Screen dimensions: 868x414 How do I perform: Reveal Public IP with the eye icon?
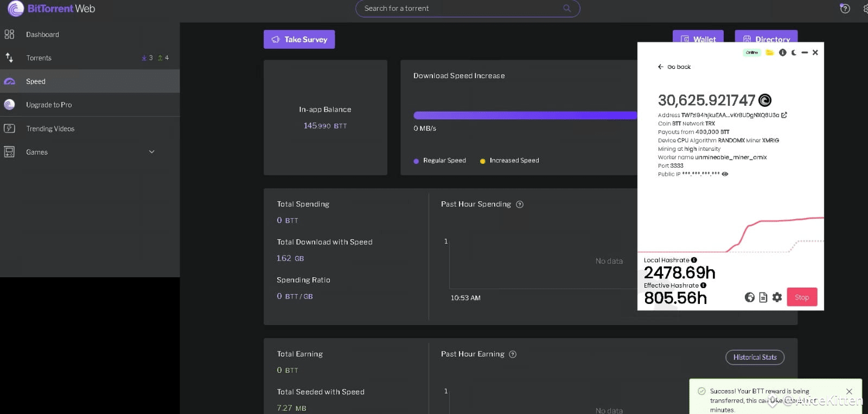point(725,174)
